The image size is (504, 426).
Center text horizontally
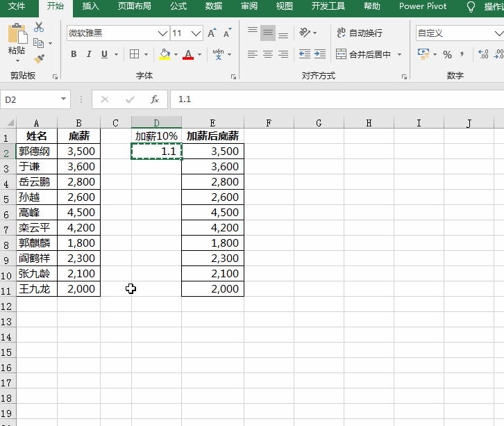(x=268, y=54)
